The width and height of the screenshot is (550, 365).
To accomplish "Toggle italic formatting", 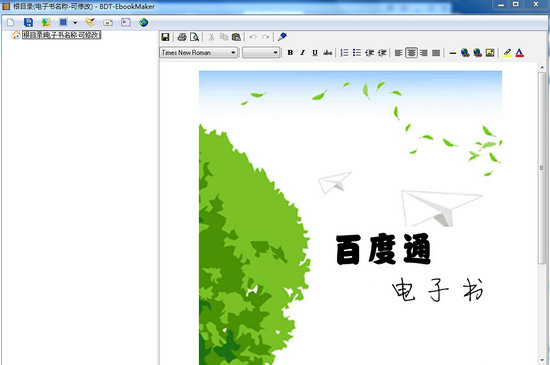I will pos(302,53).
